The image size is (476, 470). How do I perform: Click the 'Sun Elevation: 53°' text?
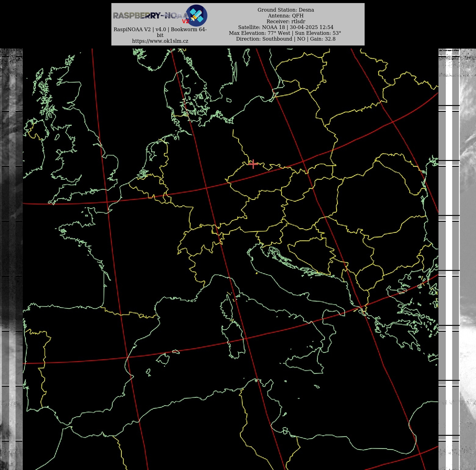coord(318,33)
